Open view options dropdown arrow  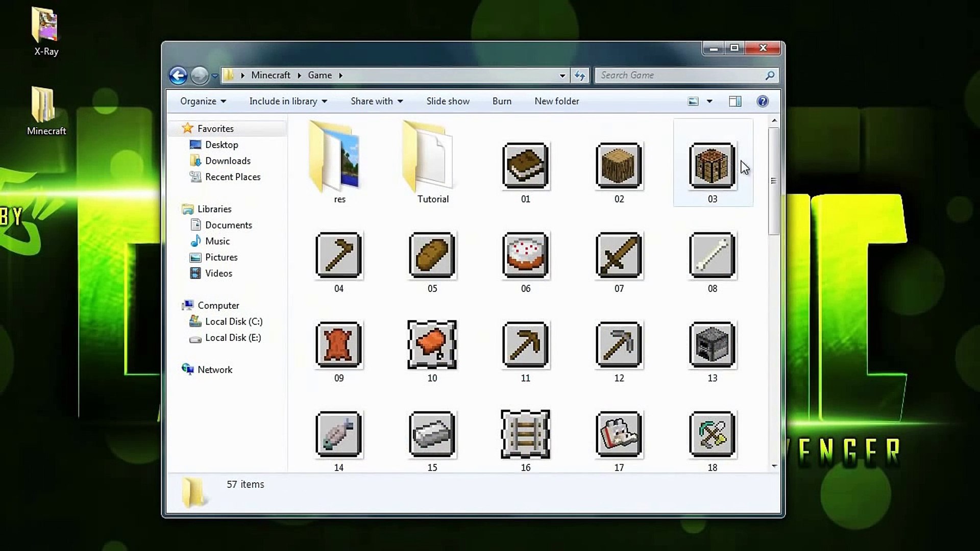point(709,102)
